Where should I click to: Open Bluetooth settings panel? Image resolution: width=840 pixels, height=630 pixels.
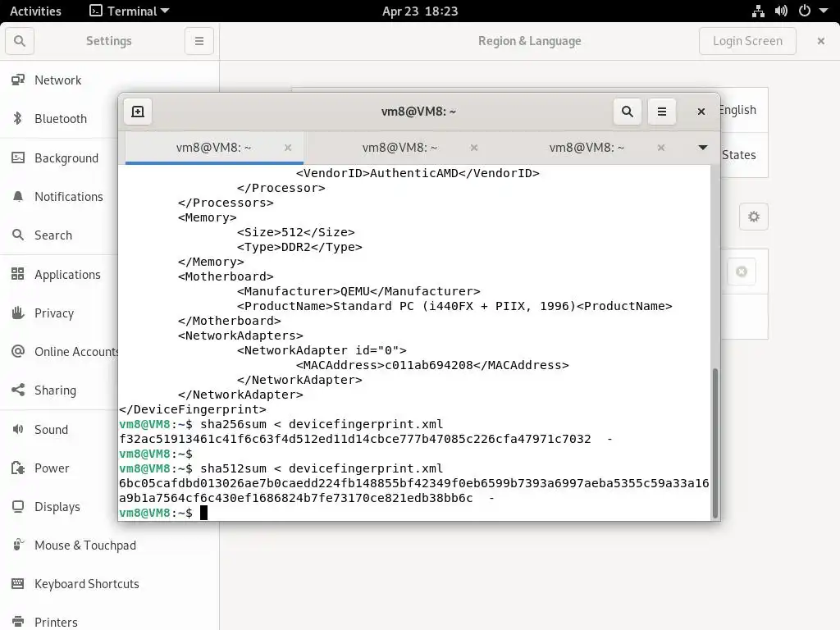click(59, 118)
